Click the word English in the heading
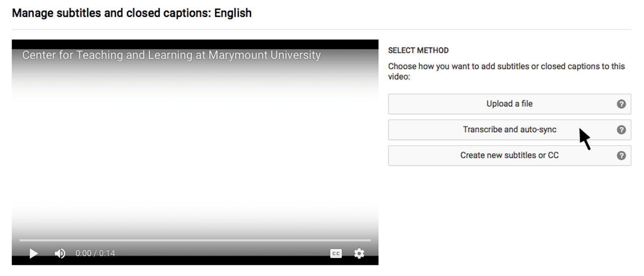The width and height of the screenshot is (644, 276). click(x=233, y=13)
